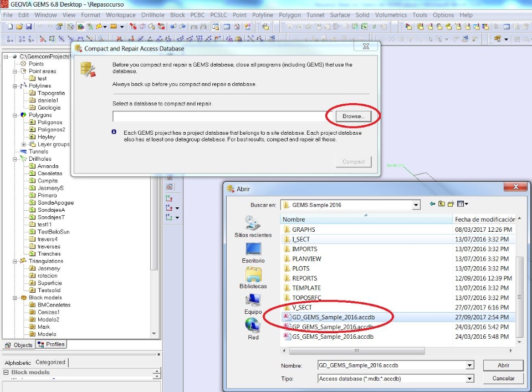Click the New document icon in toolbar

(10, 27)
